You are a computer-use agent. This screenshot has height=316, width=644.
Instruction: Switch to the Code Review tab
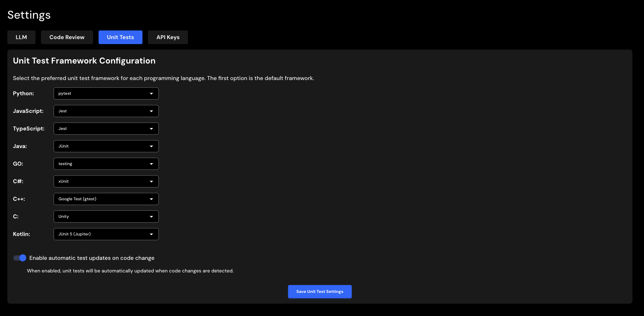(x=67, y=37)
